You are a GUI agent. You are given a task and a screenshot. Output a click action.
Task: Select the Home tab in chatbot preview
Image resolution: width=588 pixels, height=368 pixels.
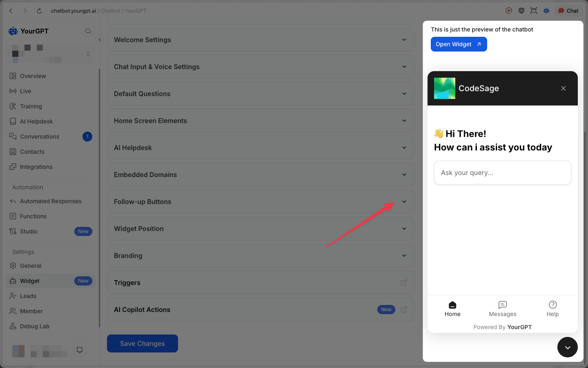(x=452, y=305)
